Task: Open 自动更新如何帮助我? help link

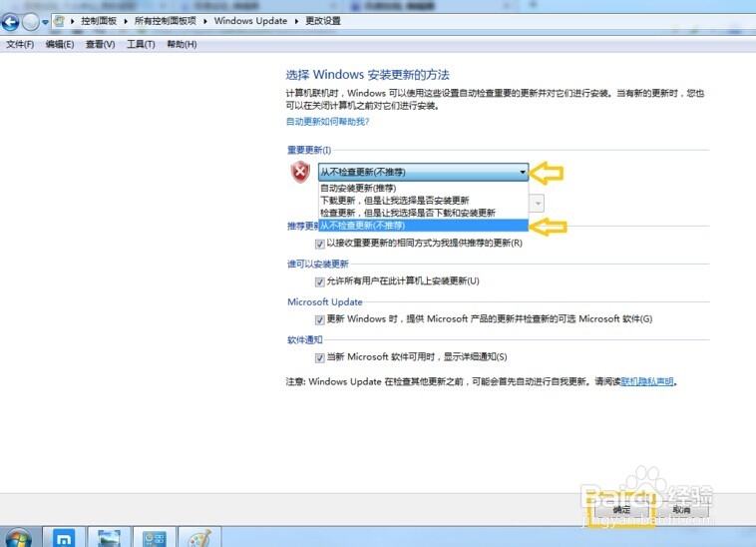Action: [x=328, y=122]
